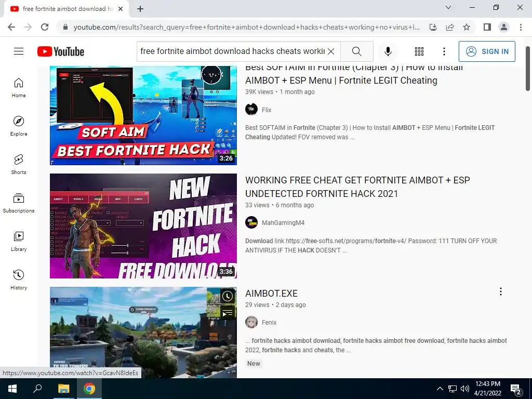The height and width of the screenshot is (399, 532).
Task: Open File Explorer from the taskbar
Action: pos(63,389)
